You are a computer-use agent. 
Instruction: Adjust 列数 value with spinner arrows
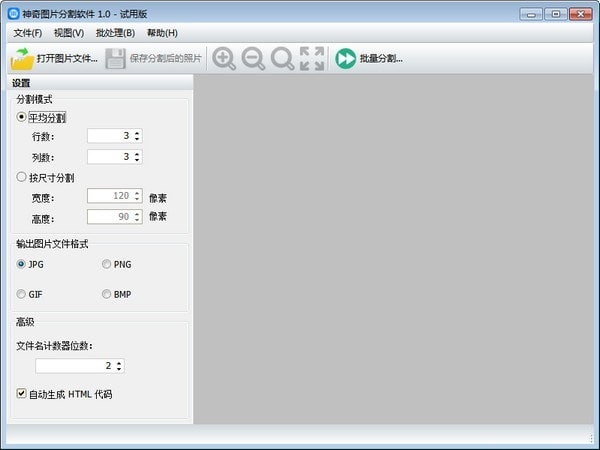coord(137,157)
